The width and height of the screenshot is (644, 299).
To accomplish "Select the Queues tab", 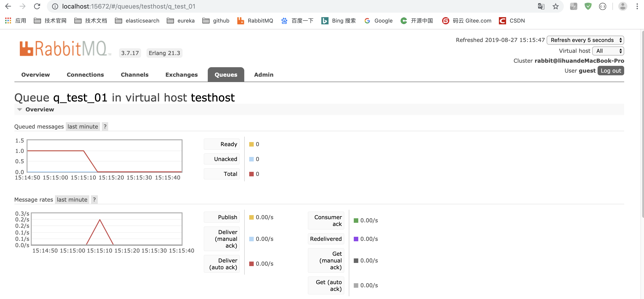I will 226,75.
